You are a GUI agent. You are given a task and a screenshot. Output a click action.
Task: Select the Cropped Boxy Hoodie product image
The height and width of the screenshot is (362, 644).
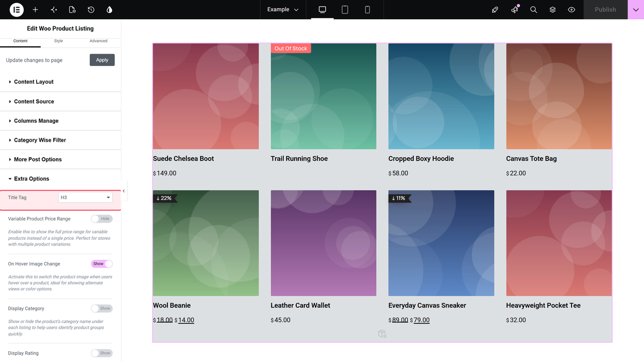441,97
